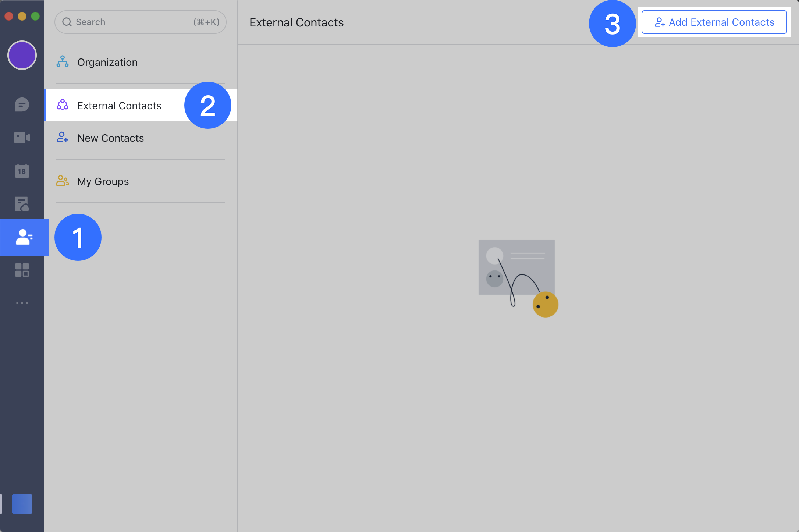Screen dimensions: 799x532
Task: Open My Groups section
Action: pyautogui.click(x=103, y=182)
